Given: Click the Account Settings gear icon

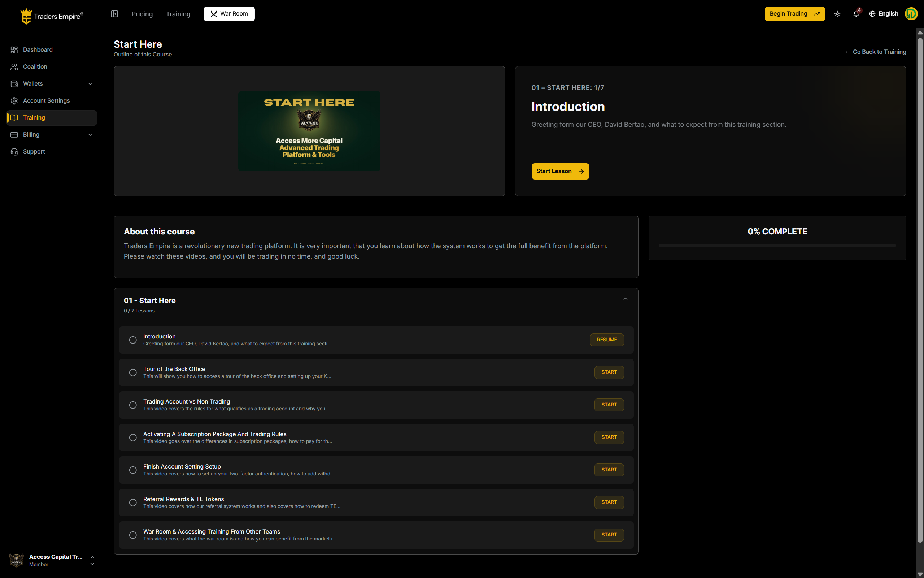Looking at the screenshot, I should 14,100.
